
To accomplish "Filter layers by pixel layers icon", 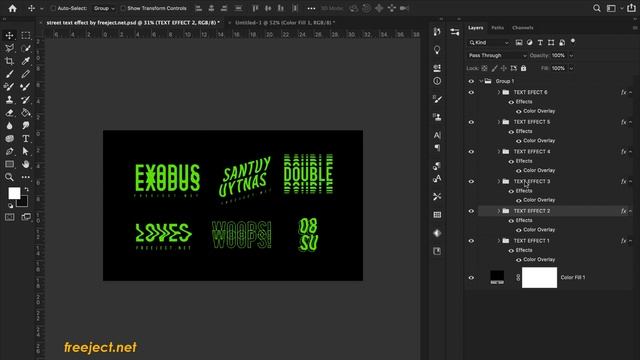I will 519,42.
